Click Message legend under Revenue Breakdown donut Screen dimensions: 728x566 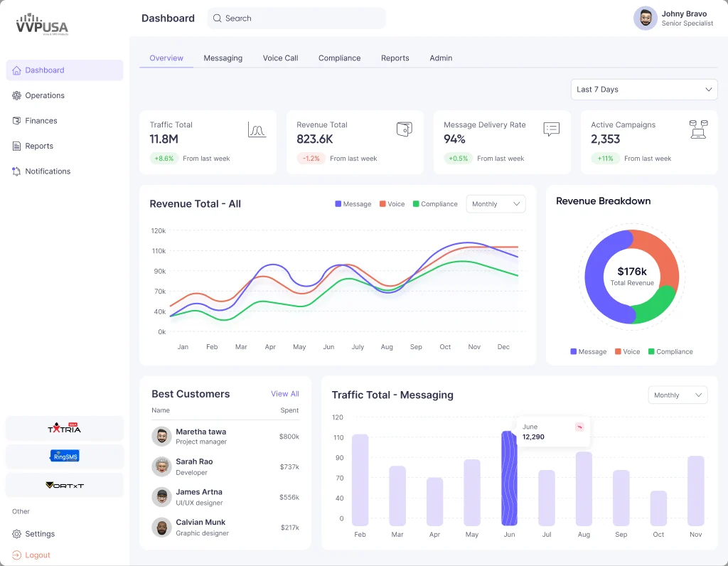588,351
